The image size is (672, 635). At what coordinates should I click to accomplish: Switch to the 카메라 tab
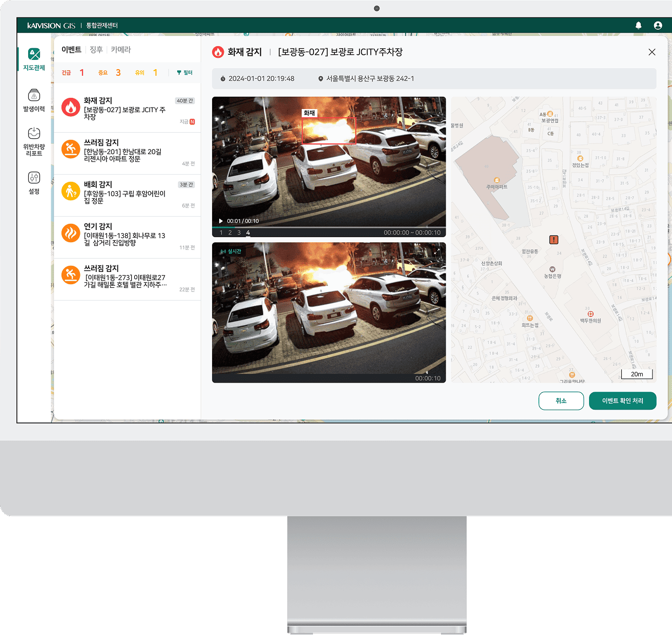(121, 50)
